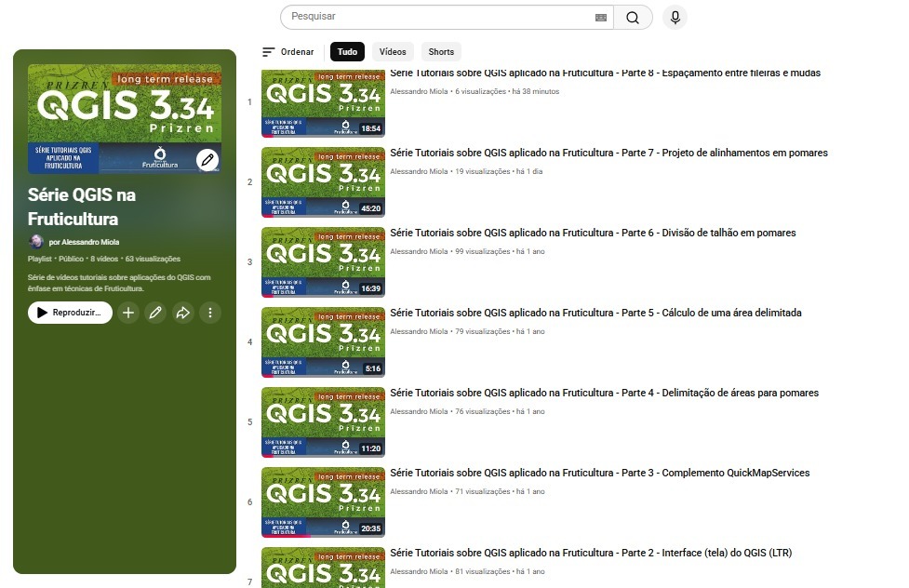909x588 pixels.
Task: Edit playlist using pencil icon beside plus
Action: [x=155, y=313]
